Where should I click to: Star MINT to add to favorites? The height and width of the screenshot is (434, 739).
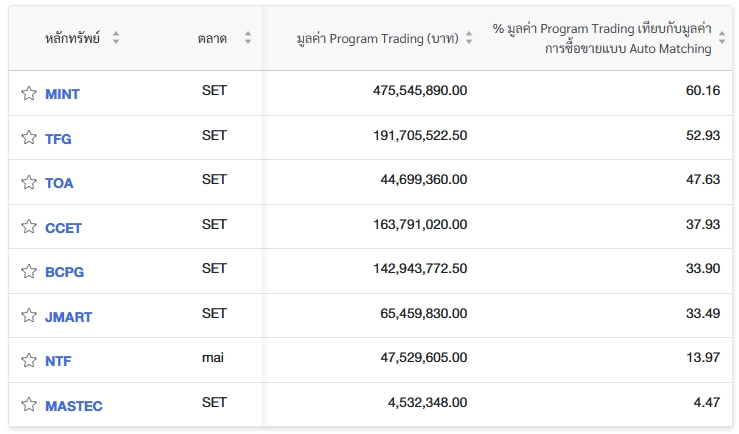[29, 93]
